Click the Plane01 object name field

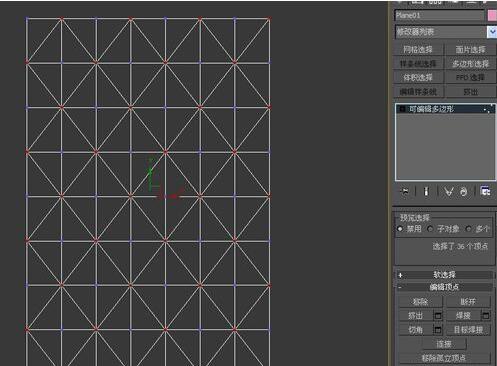point(439,15)
